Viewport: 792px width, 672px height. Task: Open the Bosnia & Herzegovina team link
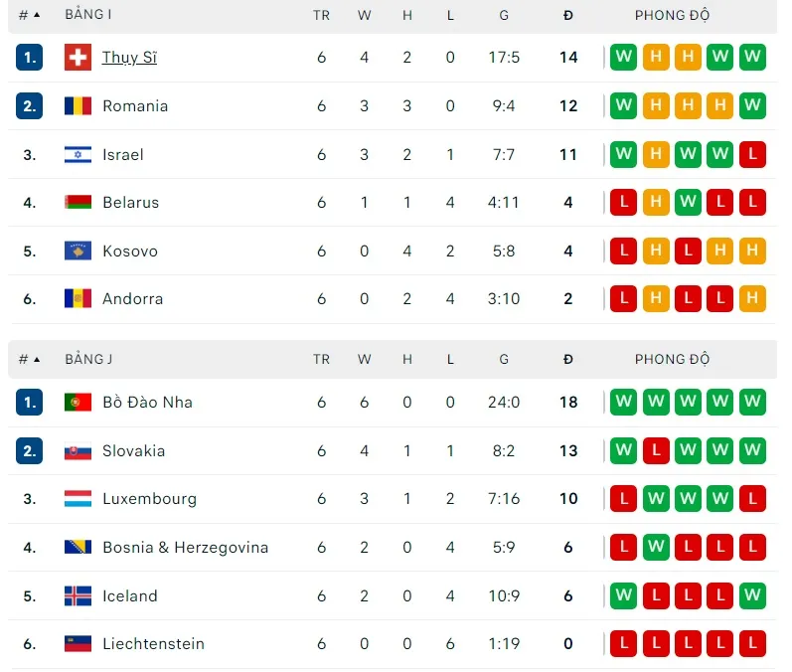(185, 548)
